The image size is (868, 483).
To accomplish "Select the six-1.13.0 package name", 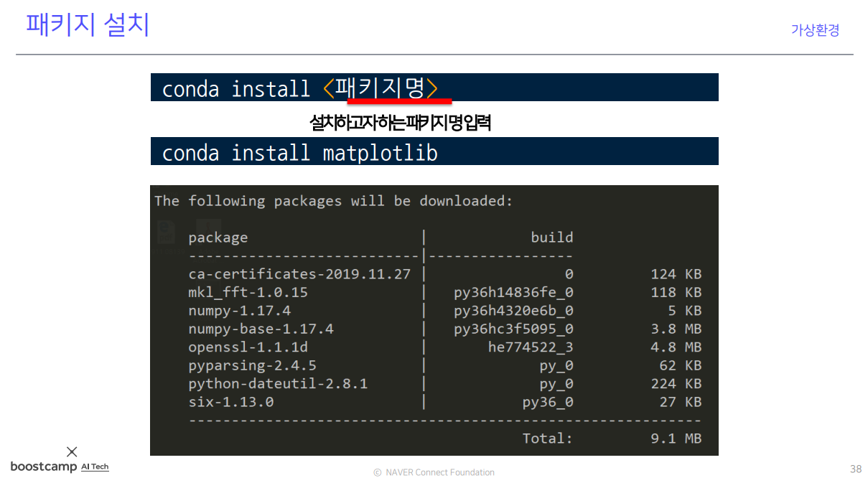I will [231, 402].
